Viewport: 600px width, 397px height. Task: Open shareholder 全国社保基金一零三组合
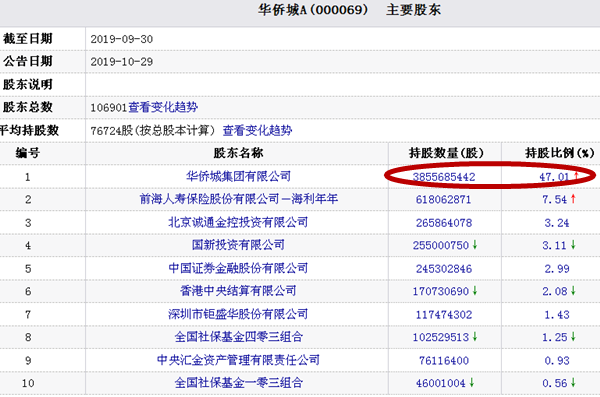tap(239, 383)
